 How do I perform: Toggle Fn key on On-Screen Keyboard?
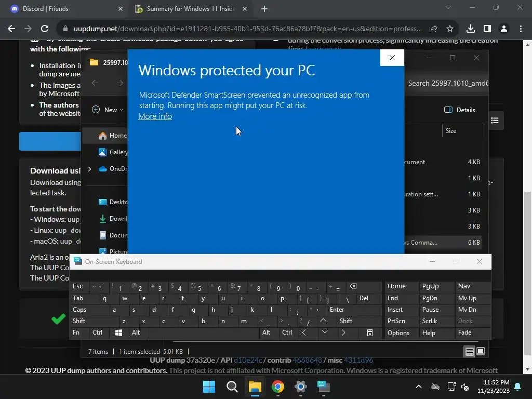click(79, 332)
